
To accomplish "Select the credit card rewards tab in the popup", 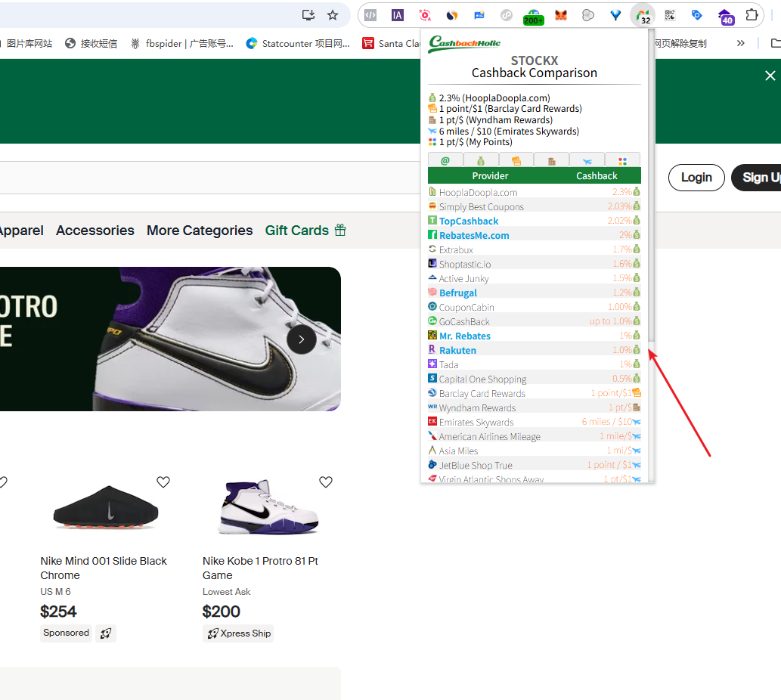I will (516, 160).
